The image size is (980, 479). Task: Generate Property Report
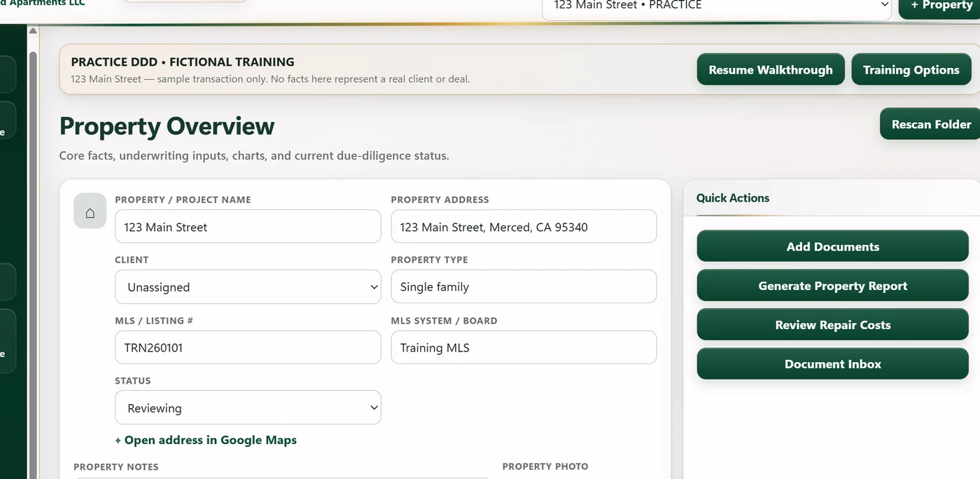coord(833,286)
